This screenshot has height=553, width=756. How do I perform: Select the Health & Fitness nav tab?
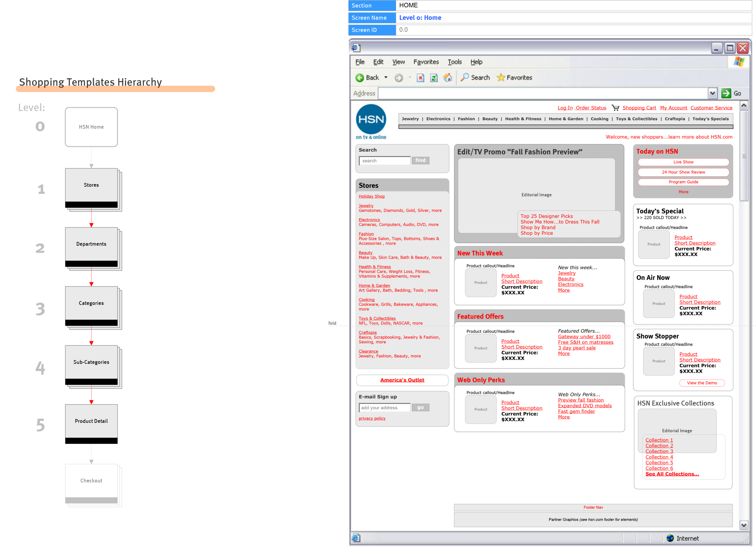pos(523,119)
